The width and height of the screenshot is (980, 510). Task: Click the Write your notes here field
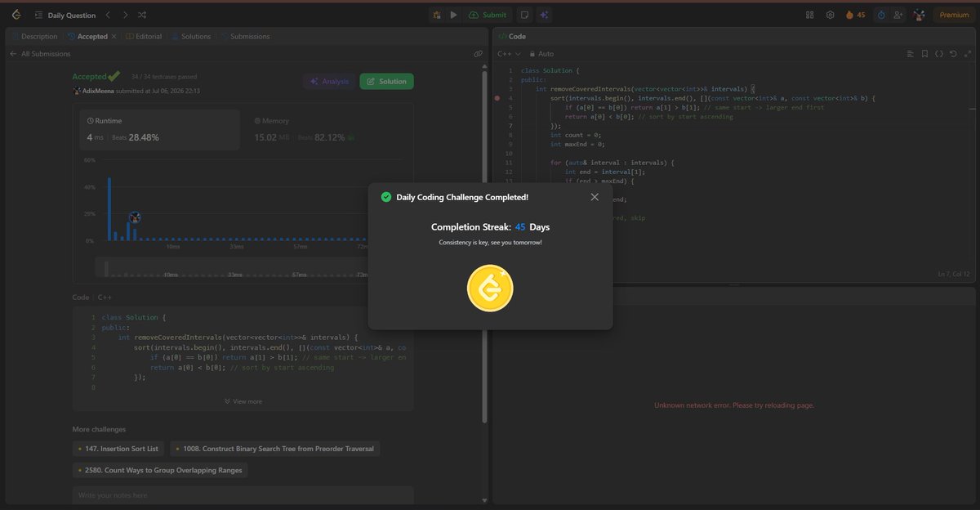coord(243,495)
